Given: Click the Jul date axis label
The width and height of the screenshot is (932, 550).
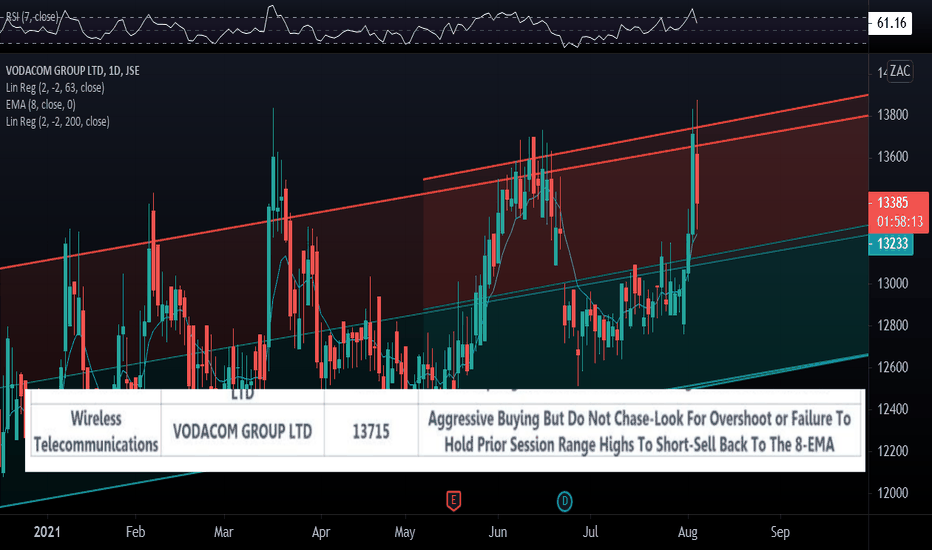Looking at the screenshot, I should (x=590, y=532).
